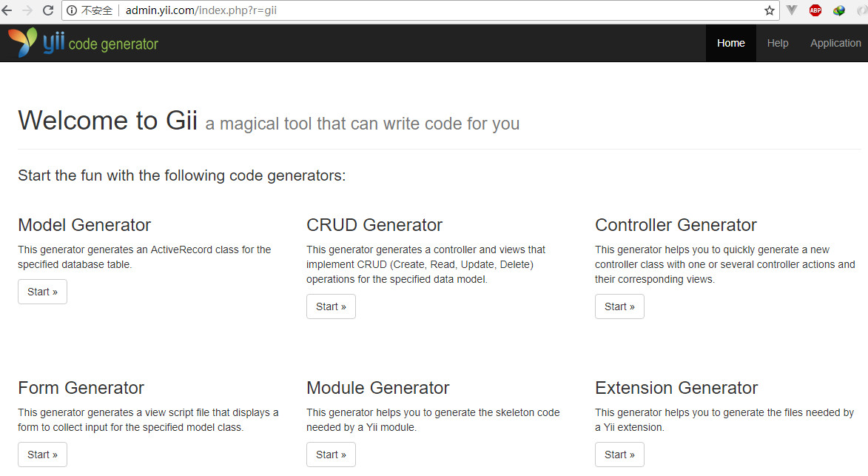This screenshot has width=868, height=476.
Task: Reload the page with the refresh icon
Action: pyautogui.click(x=48, y=10)
